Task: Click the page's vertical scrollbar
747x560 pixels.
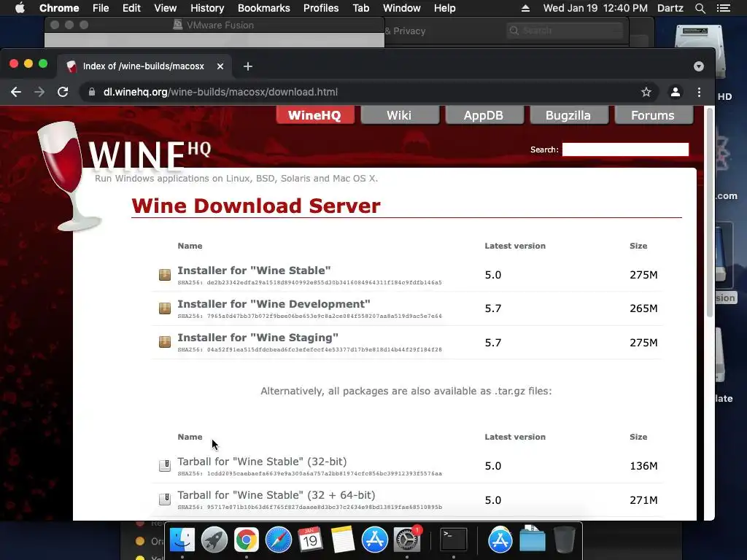Action: (710, 212)
